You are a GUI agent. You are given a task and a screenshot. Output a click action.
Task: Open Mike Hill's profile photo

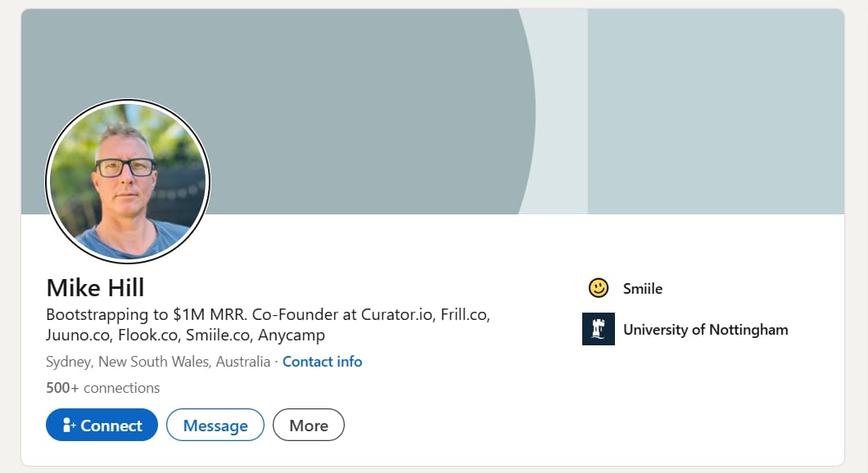coord(127,180)
